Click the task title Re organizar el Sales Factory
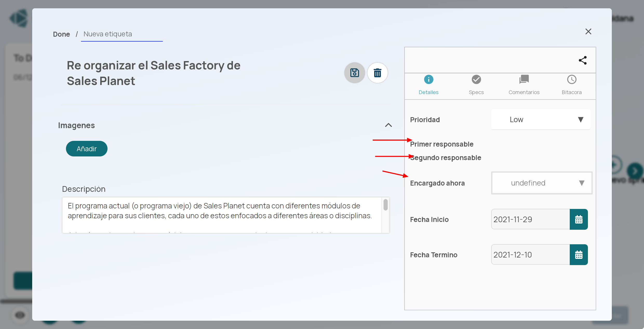 (153, 73)
